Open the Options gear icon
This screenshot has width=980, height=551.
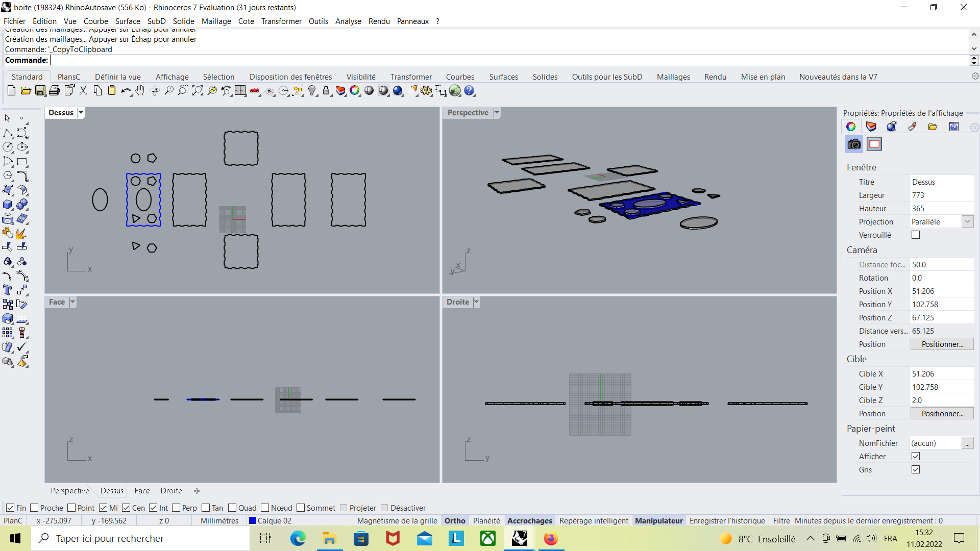(426, 91)
